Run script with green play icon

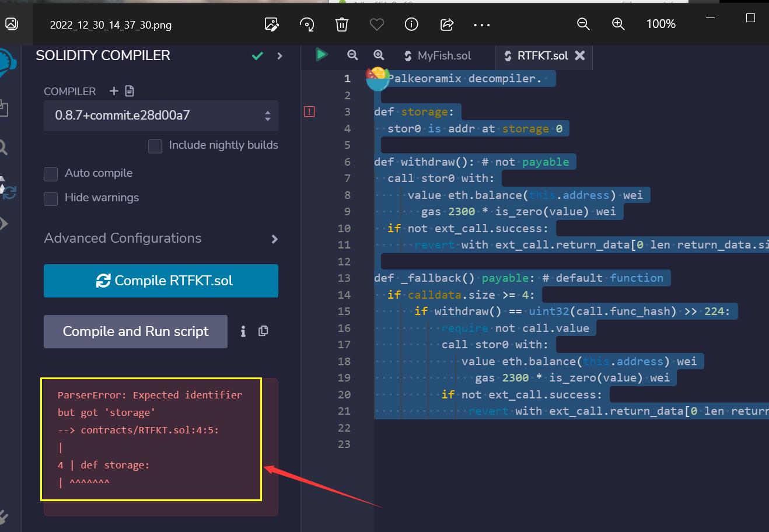[x=321, y=55]
